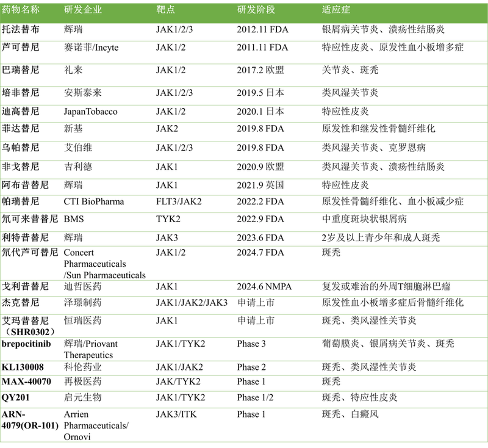Click the 适应症 column header
Viewport: 488px width, 448px height.
(336, 10)
